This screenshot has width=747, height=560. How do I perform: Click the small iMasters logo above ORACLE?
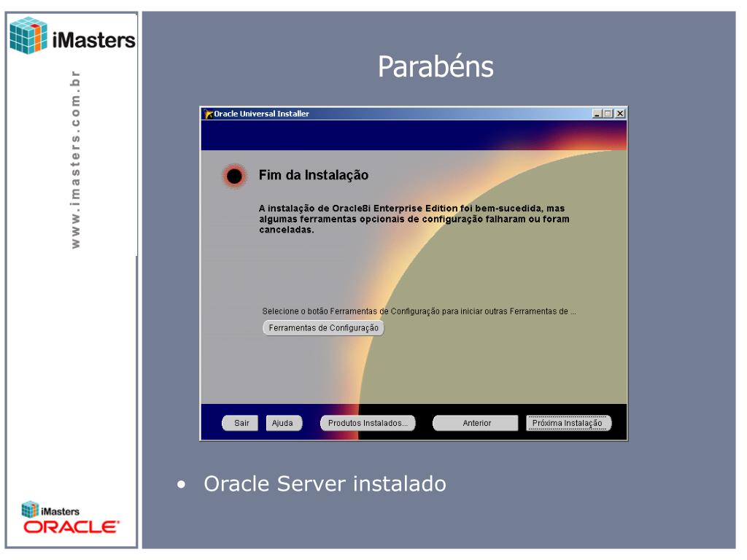click(x=50, y=510)
